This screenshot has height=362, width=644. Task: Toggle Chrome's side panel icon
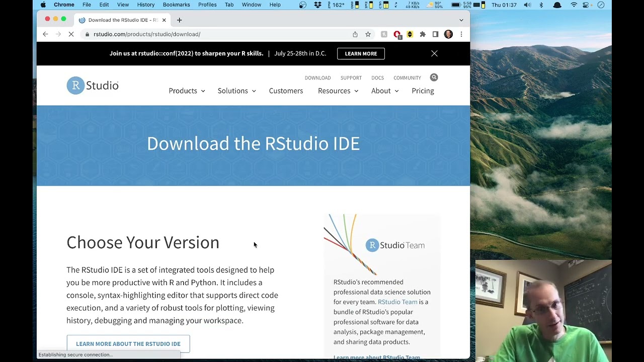(435, 34)
